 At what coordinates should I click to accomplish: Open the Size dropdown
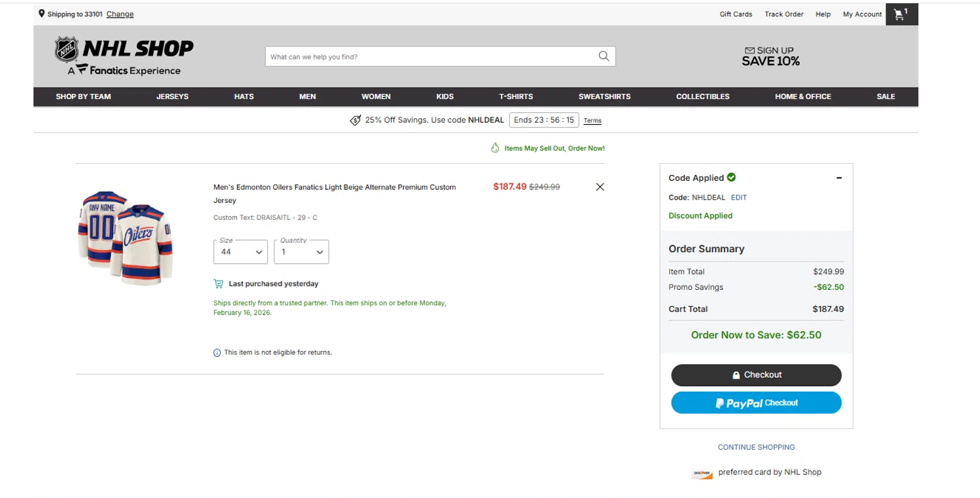pos(240,252)
